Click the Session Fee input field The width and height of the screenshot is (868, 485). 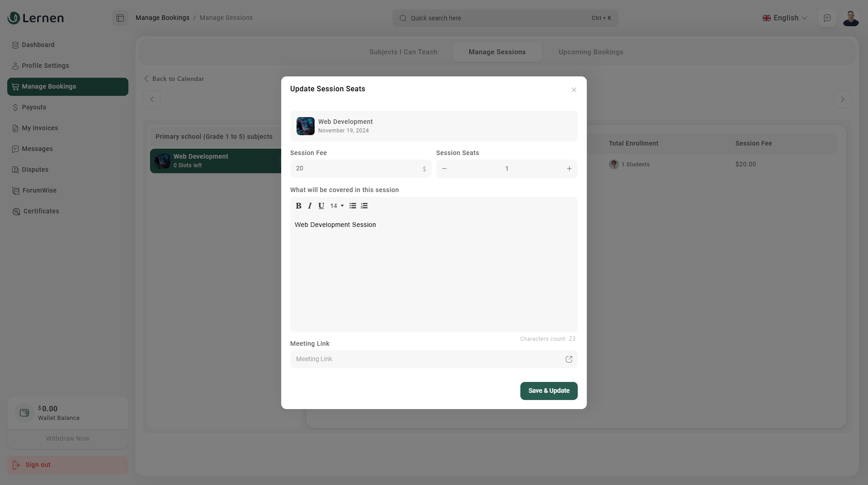click(x=357, y=169)
